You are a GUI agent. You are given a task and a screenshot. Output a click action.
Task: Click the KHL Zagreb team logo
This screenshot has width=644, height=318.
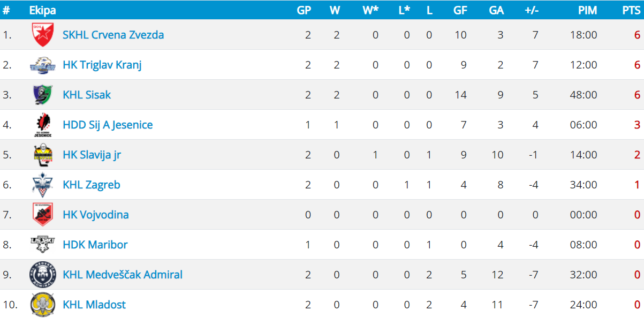pos(42,185)
